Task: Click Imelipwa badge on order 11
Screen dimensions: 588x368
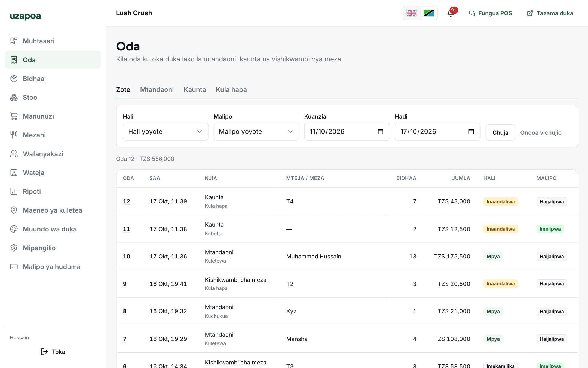Action: pos(550,229)
